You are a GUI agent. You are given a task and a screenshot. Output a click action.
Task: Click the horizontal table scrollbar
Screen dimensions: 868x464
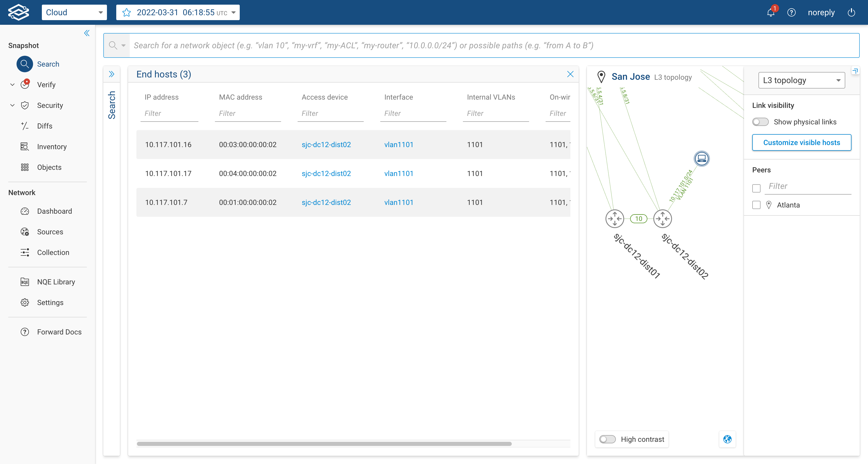pyautogui.click(x=324, y=443)
